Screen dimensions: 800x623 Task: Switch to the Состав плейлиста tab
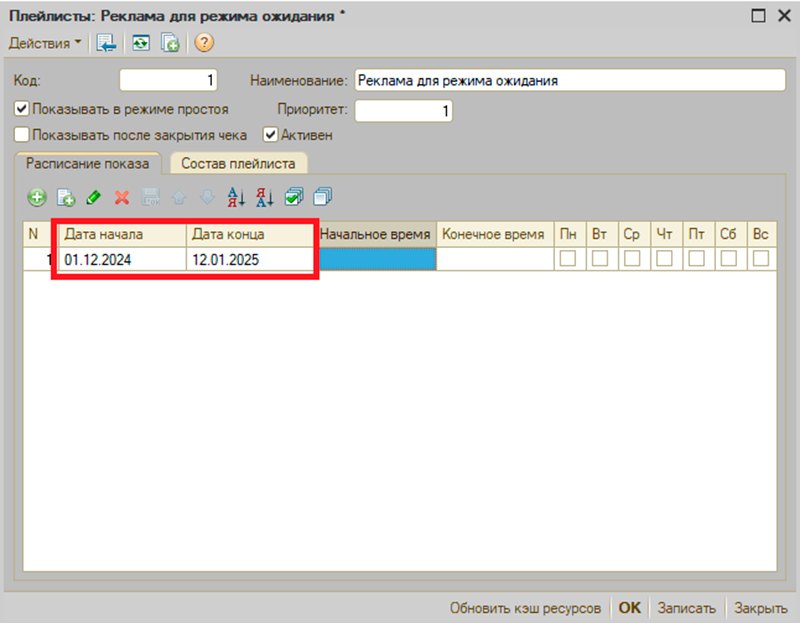click(238, 163)
